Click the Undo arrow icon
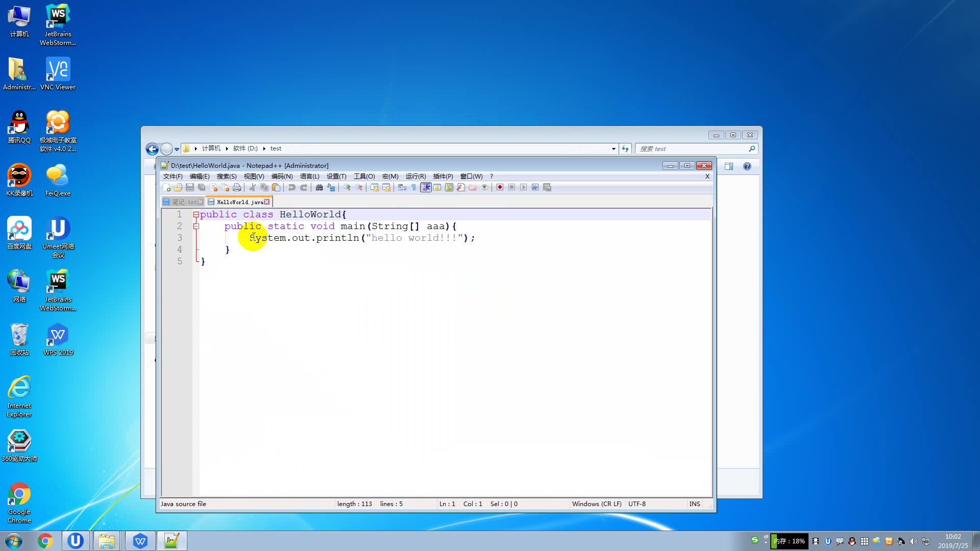This screenshot has width=980, height=551. tap(291, 188)
